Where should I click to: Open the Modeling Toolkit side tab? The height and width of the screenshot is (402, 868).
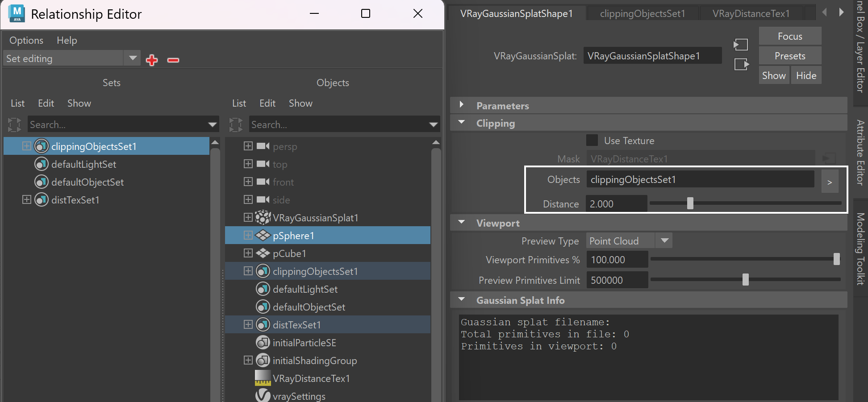click(860, 249)
